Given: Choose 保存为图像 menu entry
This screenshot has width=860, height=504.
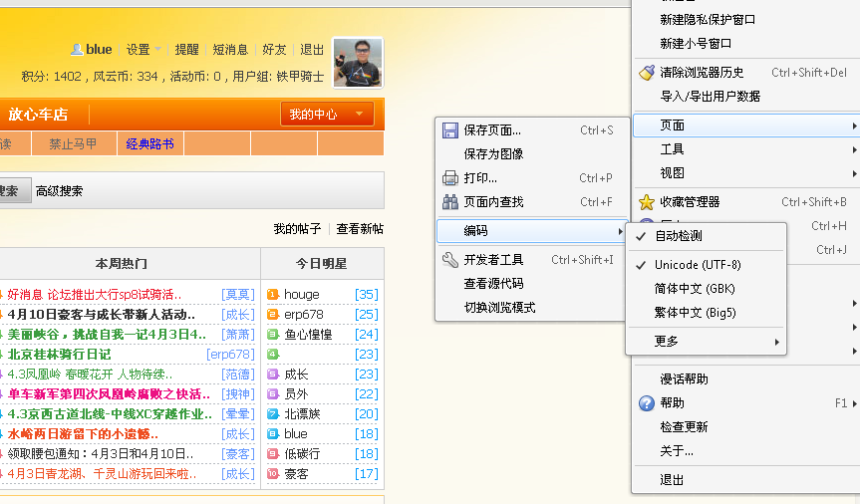Looking at the screenshot, I should click(531, 154).
